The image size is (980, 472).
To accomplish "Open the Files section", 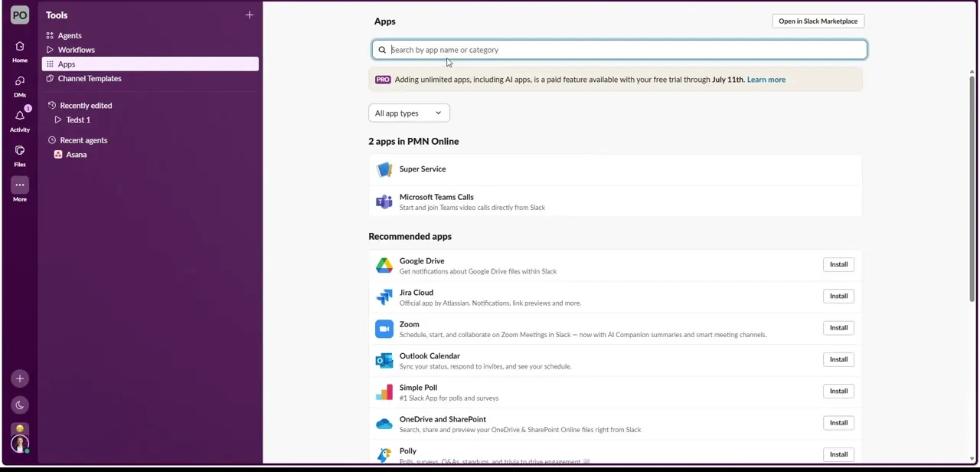I will tap(20, 155).
